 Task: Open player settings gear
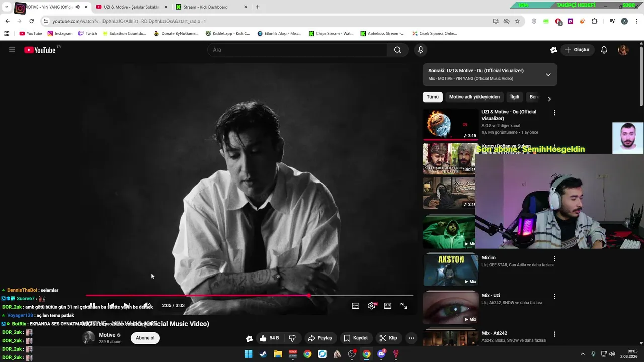[x=372, y=306]
